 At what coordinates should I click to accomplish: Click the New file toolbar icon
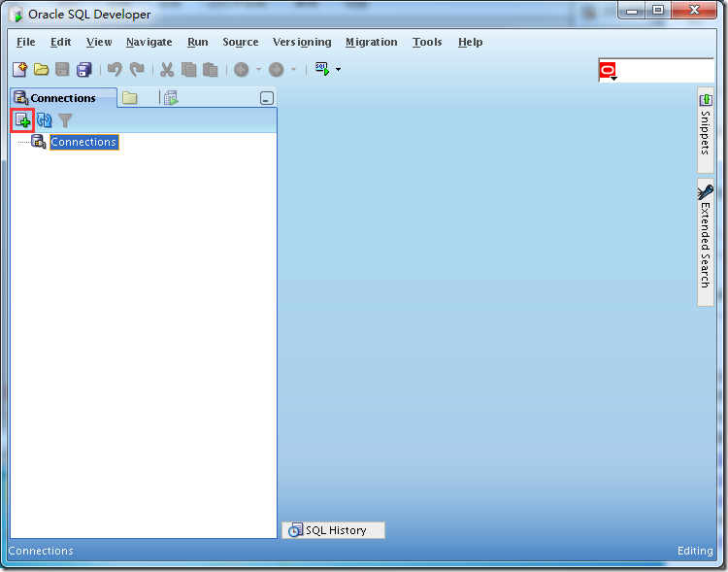tap(20, 70)
